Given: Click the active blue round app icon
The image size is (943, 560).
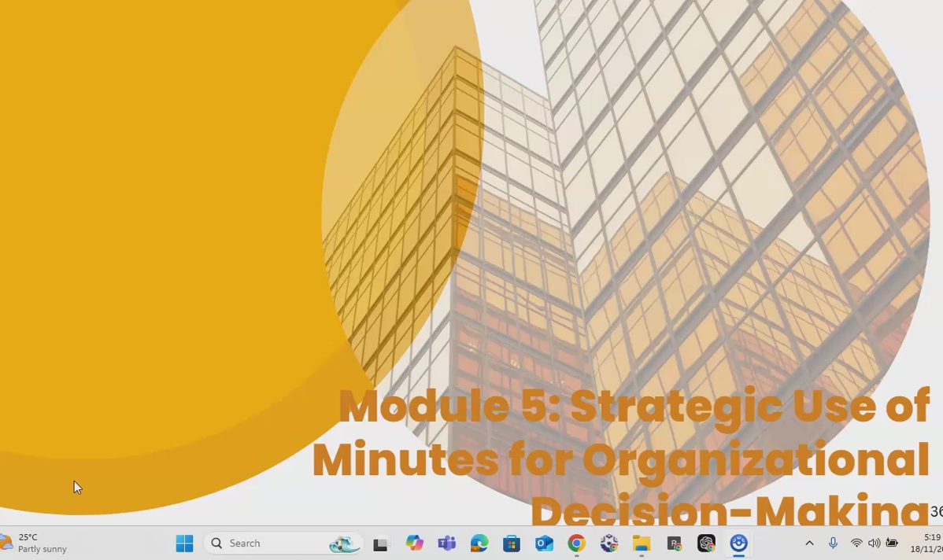Looking at the screenshot, I should pyautogui.click(x=738, y=543).
